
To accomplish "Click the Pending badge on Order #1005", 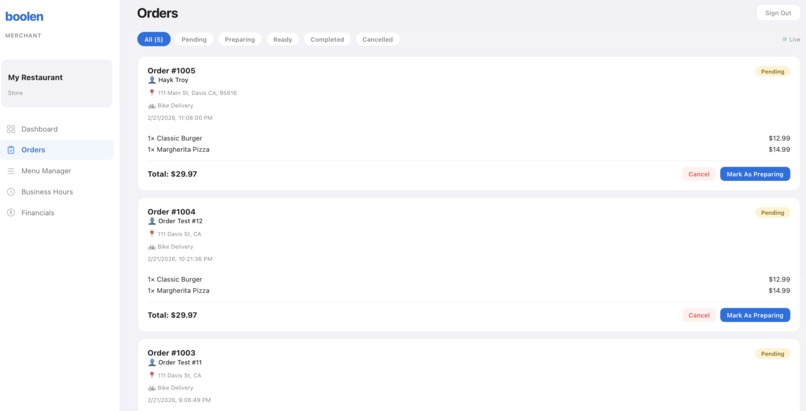I will point(772,71).
